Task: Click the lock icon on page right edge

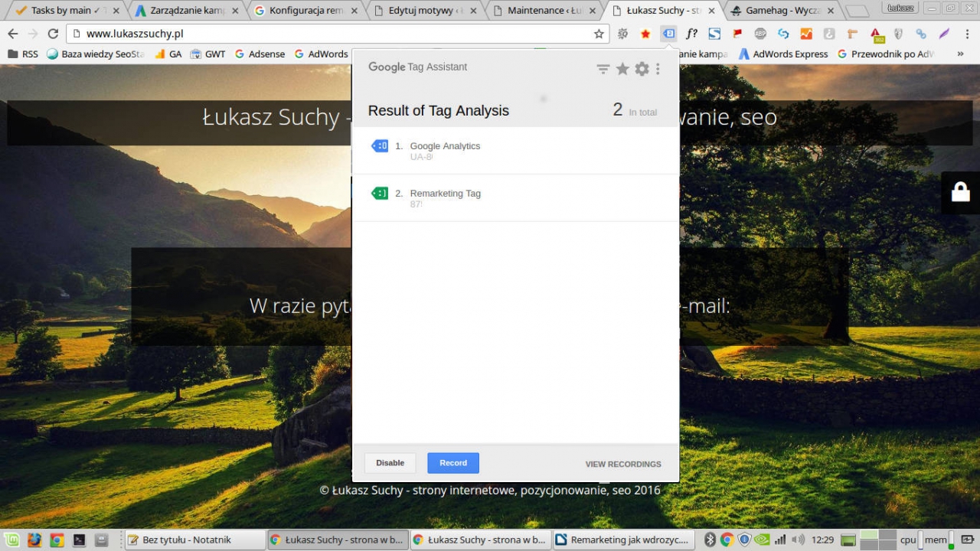Action: (x=960, y=192)
